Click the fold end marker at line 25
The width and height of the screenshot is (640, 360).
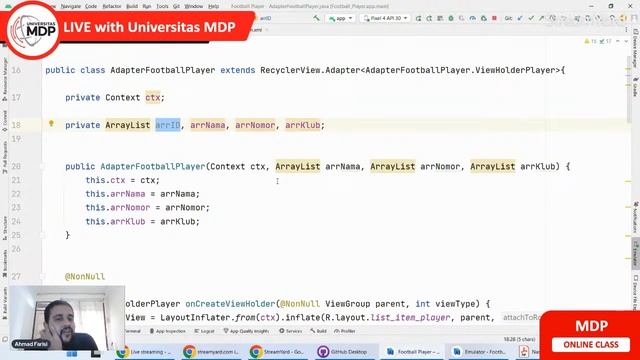pyautogui.click(x=42, y=235)
